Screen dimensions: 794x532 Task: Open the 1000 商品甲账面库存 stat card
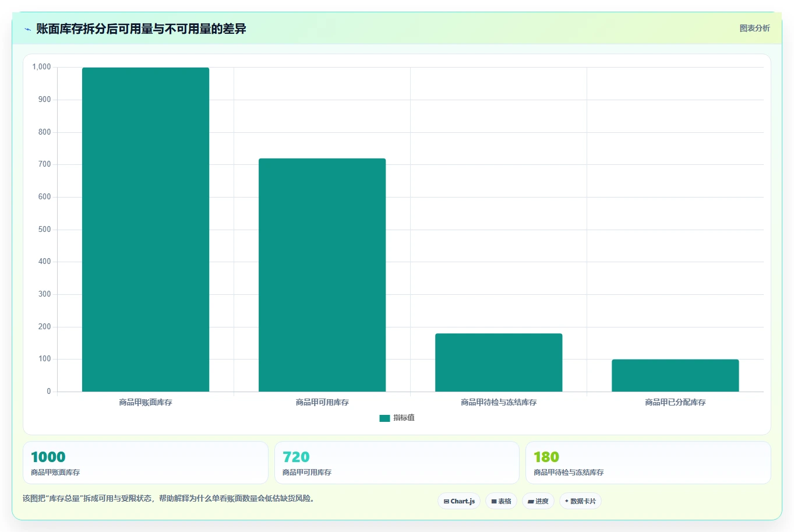146,463
